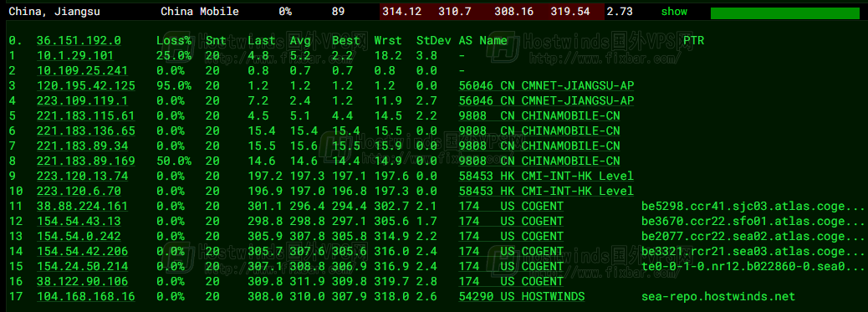This screenshot has height=312, width=868.
Task: Click AS link 54290 US HOSTWINDS
Action: (522, 296)
